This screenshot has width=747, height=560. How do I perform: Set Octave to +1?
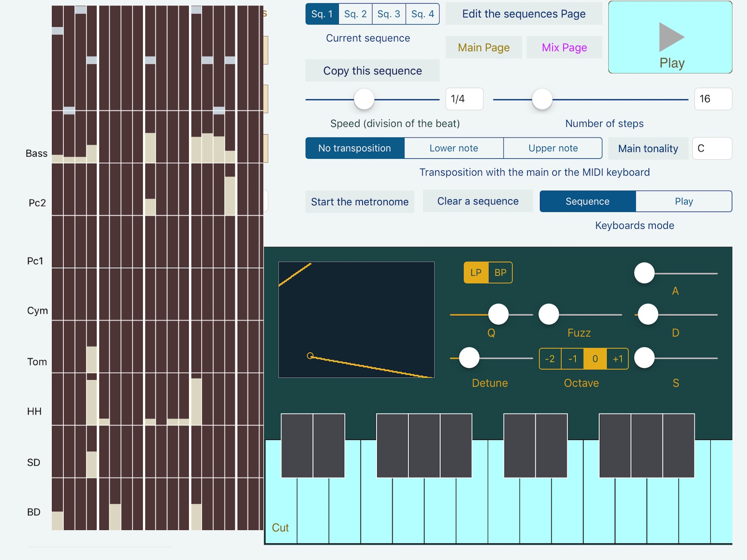[x=617, y=359]
